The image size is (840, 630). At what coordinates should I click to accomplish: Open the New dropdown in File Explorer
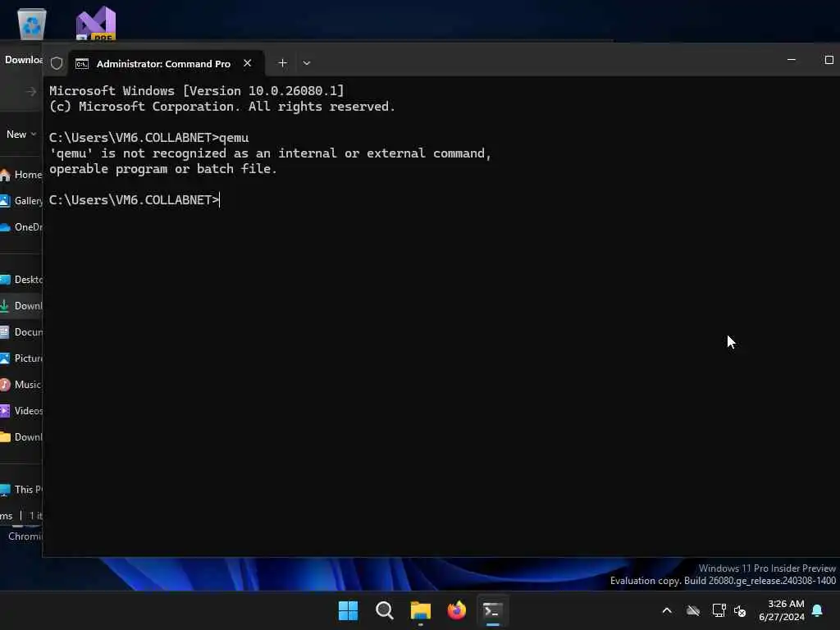(x=21, y=135)
